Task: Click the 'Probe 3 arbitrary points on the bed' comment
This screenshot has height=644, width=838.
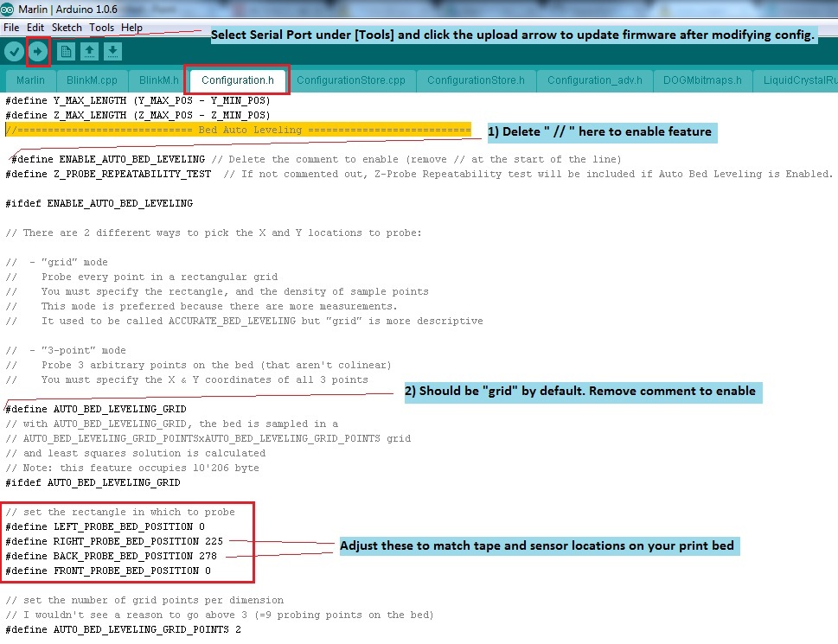Action: coord(198,366)
